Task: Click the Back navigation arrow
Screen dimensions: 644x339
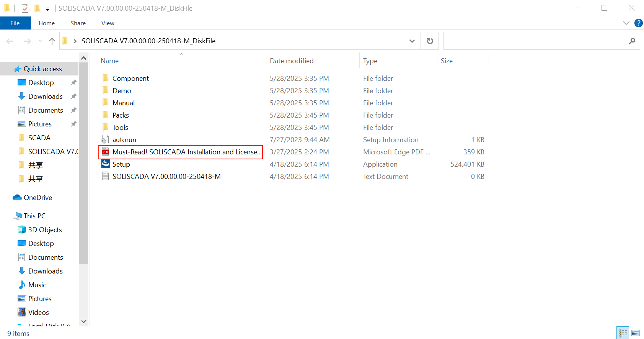Action: coord(10,41)
